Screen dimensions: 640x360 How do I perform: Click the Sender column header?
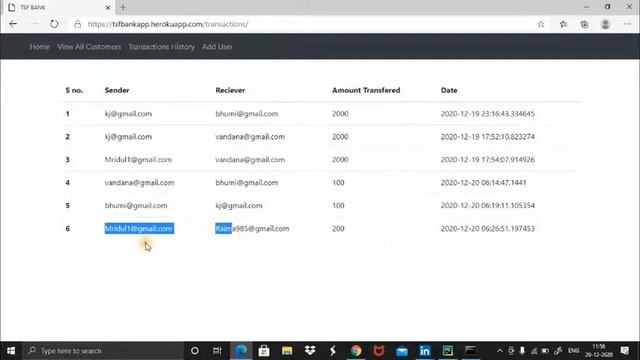point(117,90)
